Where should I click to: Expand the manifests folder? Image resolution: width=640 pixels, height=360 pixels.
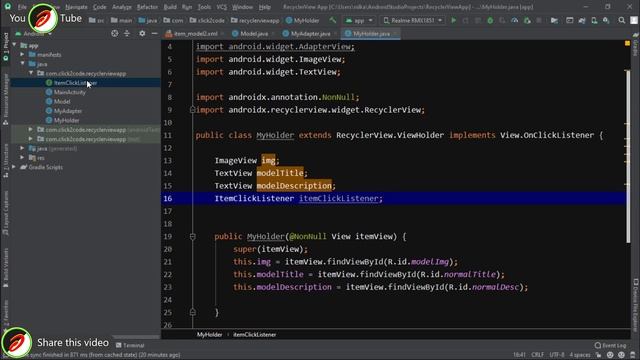[x=22, y=54]
